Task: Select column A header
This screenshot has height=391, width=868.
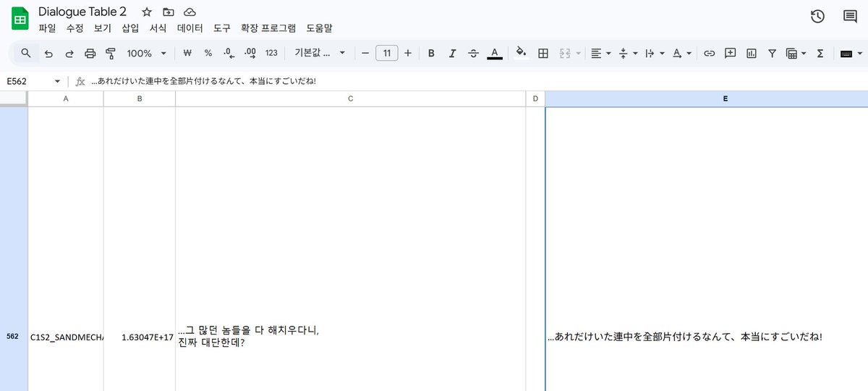Action: (x=66, y=98)
